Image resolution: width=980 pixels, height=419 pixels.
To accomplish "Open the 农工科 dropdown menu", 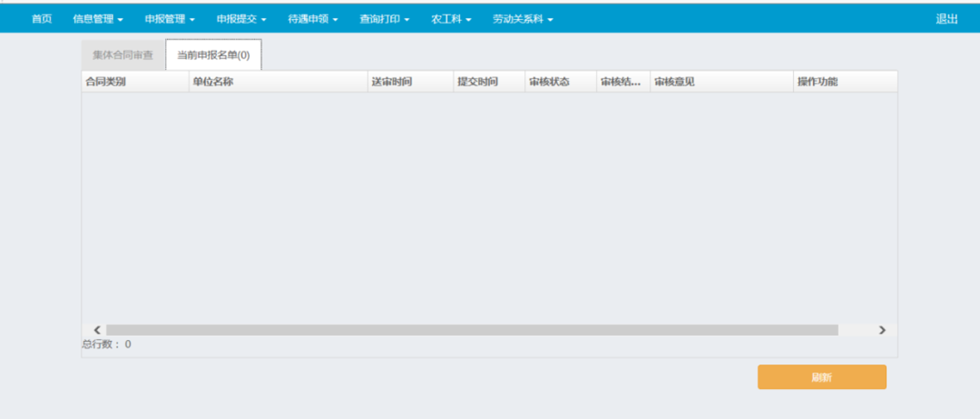I will pos(451,20).
